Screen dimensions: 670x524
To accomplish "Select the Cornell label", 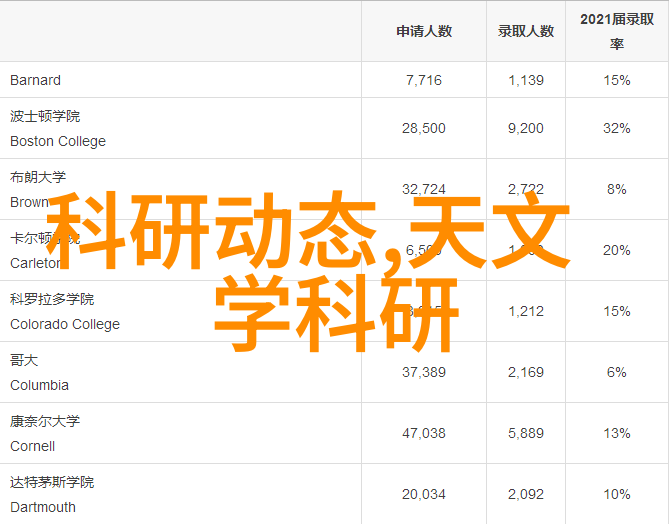I will pos(32,446).
